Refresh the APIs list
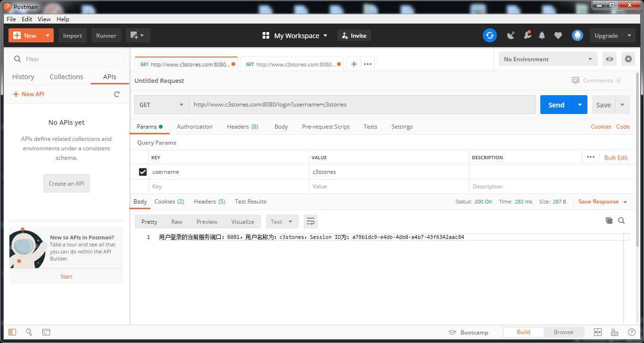This screenshot has width=644, height=343. click(117, 94)
